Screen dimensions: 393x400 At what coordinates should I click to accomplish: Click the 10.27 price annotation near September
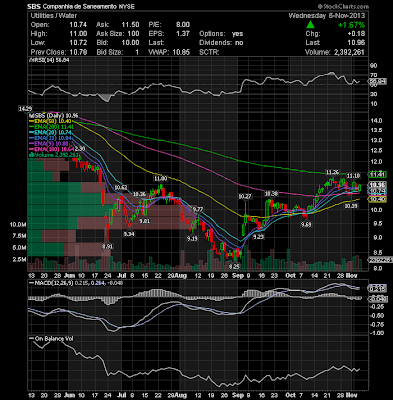point(244,196)
